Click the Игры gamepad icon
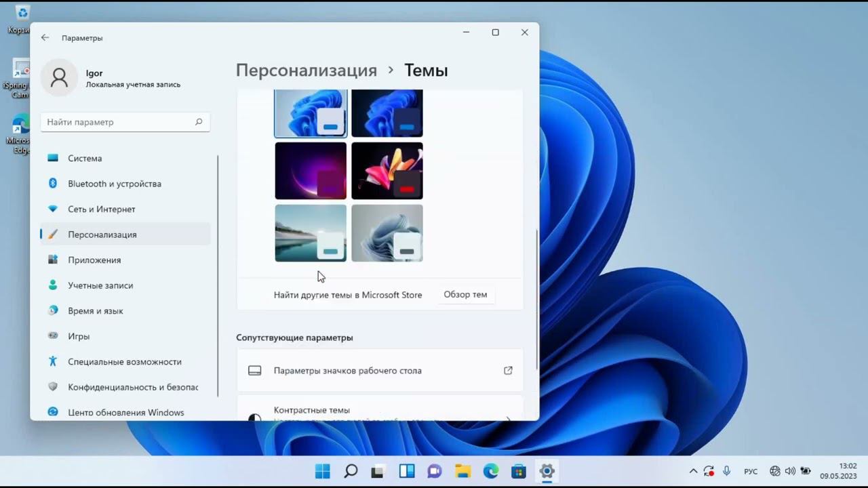Viewport: 868px width, 488px height. [x=53, y=336]
